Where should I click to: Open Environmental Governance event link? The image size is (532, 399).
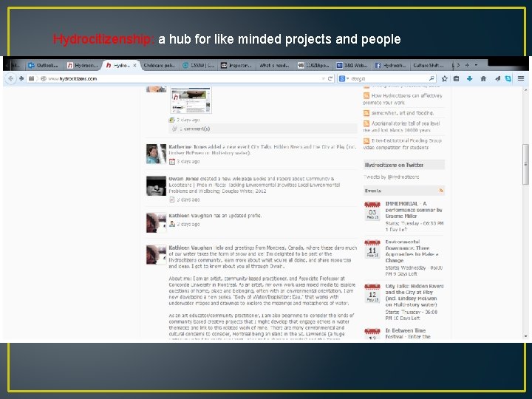click(x=412, y=251)
